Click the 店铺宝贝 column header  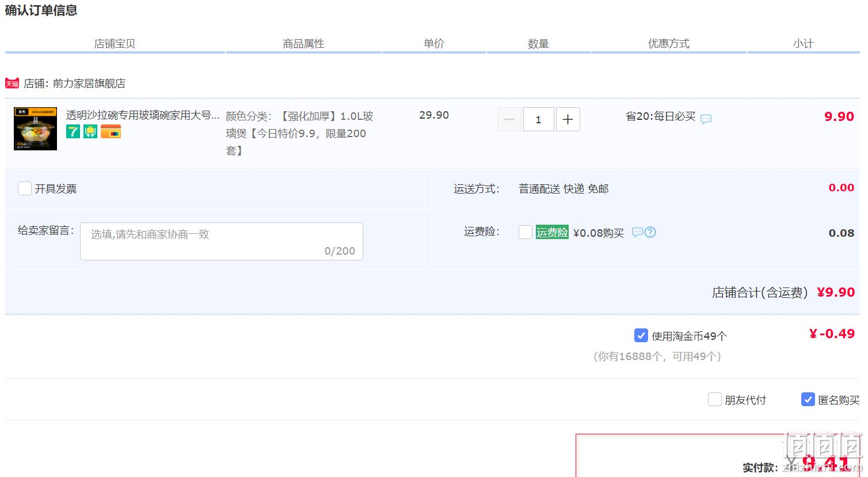pyautogui.click(x=115, y=44)
